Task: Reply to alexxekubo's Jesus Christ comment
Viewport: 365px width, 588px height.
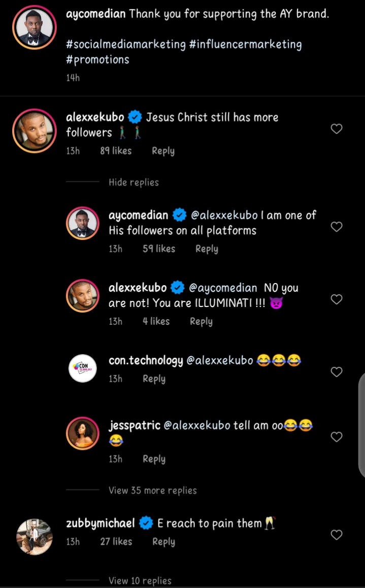Action: [x=163, y=150]
